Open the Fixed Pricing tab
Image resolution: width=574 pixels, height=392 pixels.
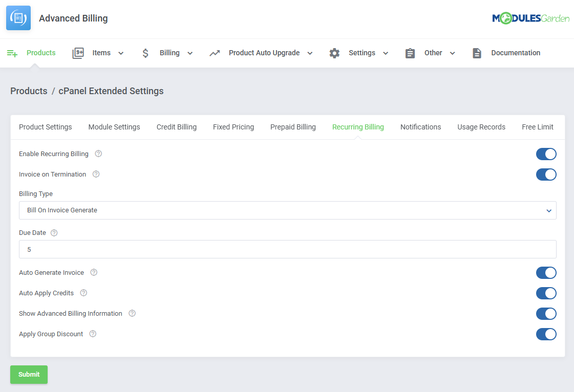pyautogui.click(x=233, y=127)
